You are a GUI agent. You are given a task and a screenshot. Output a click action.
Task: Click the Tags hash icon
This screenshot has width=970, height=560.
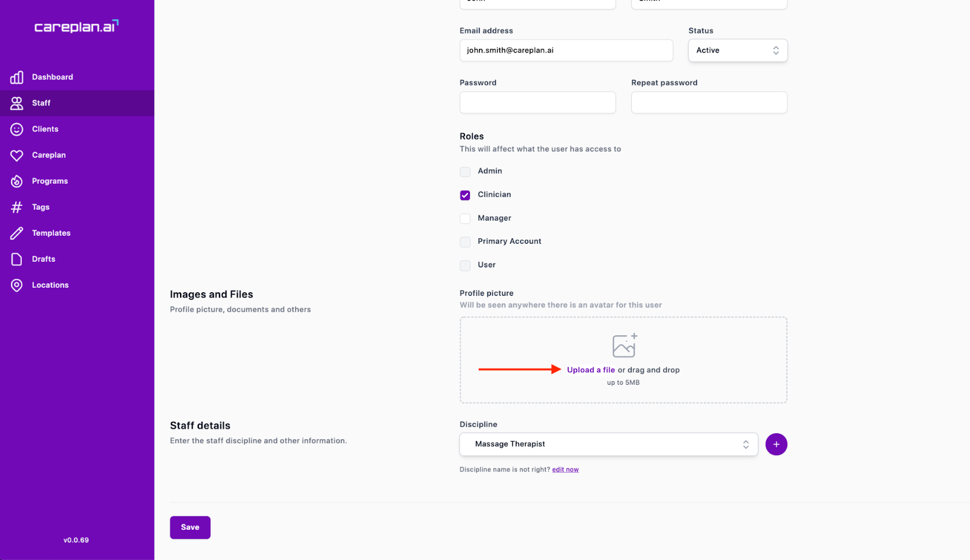click(17, 207)
